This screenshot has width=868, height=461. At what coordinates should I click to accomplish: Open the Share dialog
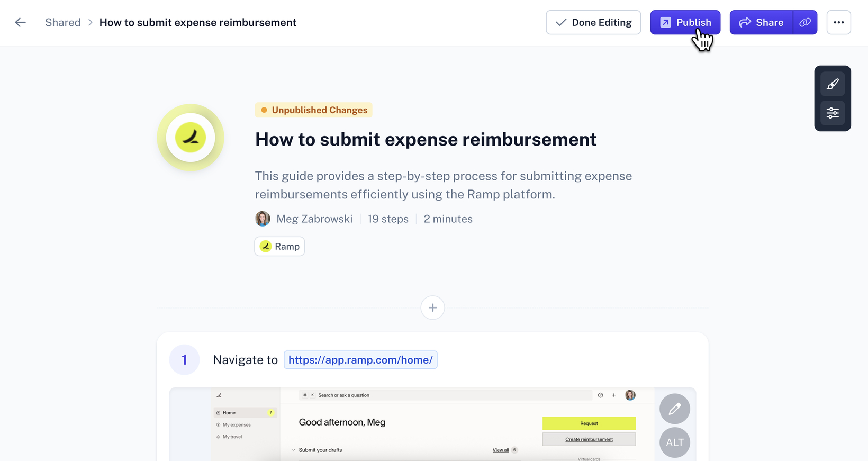[761, 22]
